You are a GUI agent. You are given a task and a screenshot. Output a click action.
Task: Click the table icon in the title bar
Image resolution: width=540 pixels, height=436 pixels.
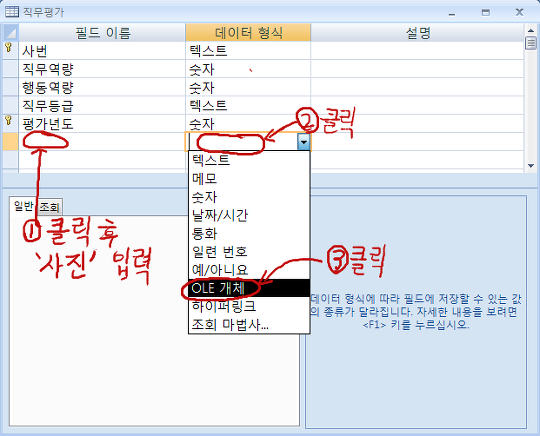point(11,12)
